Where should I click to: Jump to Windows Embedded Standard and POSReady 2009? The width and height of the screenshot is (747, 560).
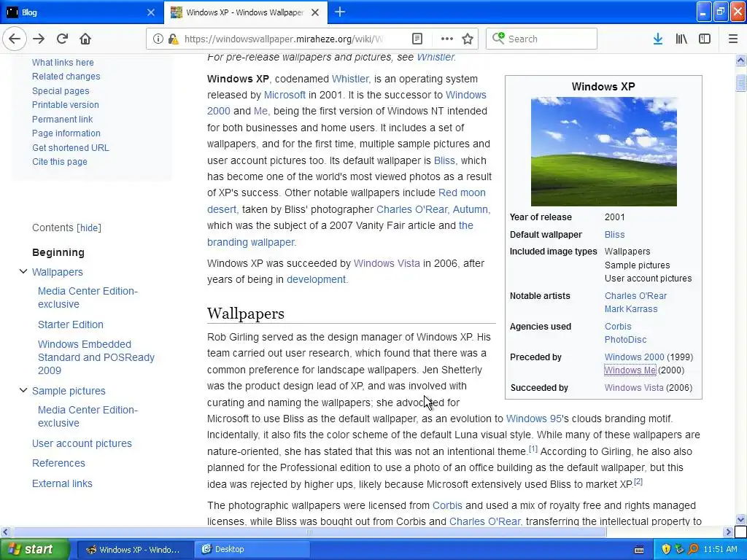pos(96,357)
